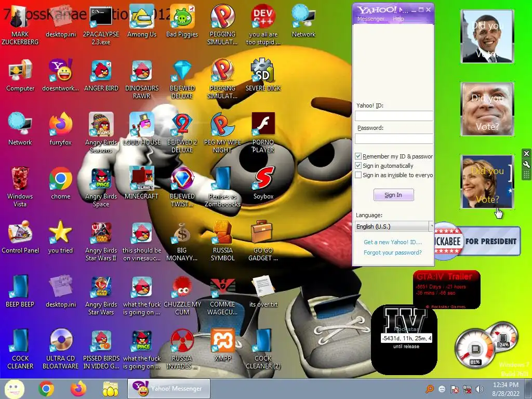Select the BIG MONAYY money bag icon

click(182, 241)
